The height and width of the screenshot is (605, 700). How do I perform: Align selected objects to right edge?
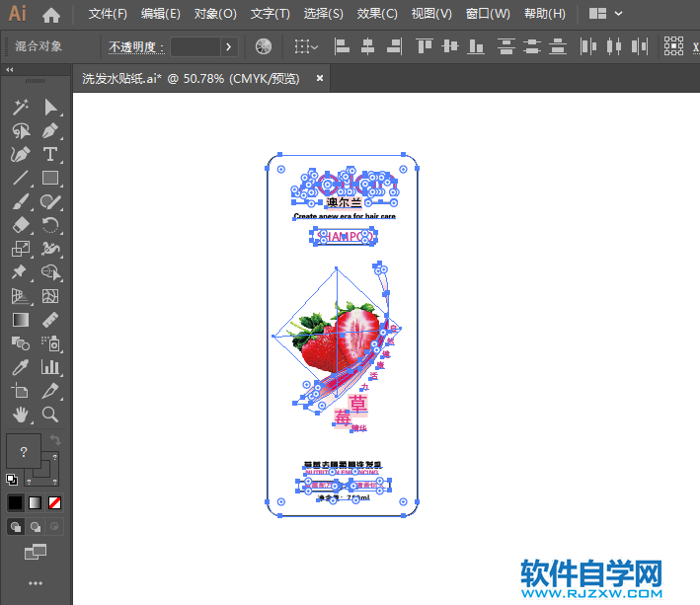(394, 46)
